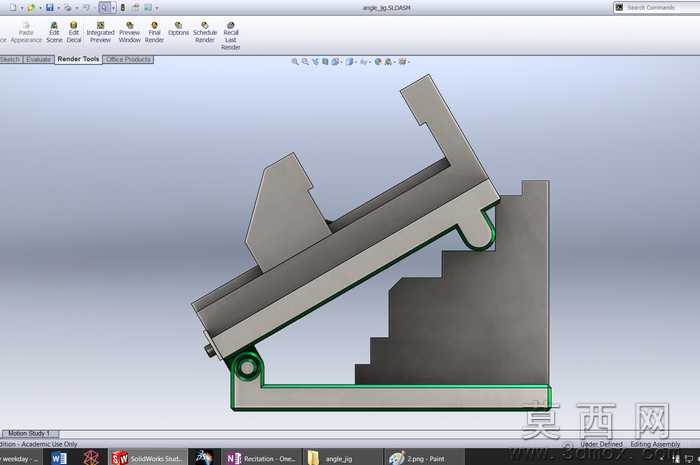Open a file with the Open icon
Viewport: 700px width, 465px height.
coord(31,8)
